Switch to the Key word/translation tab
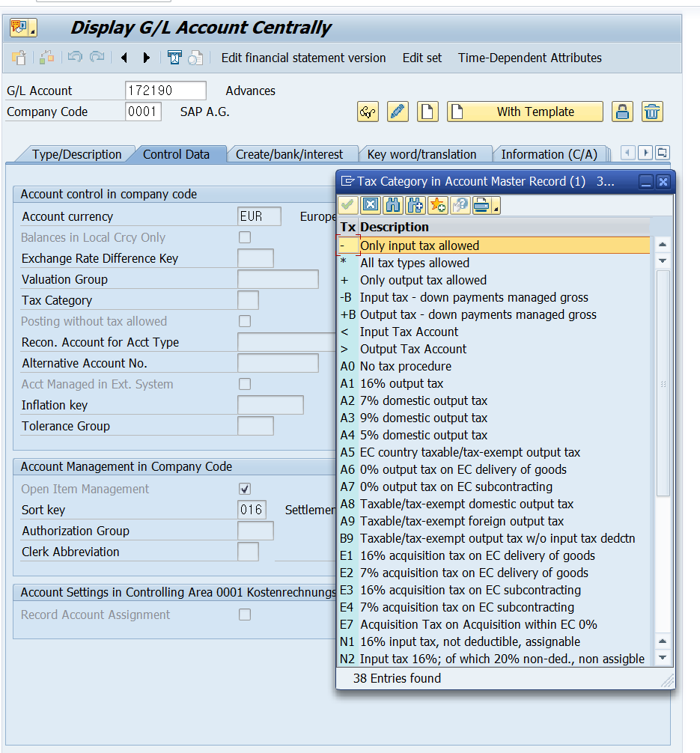 pyautogui.click(x=421, y=154)
